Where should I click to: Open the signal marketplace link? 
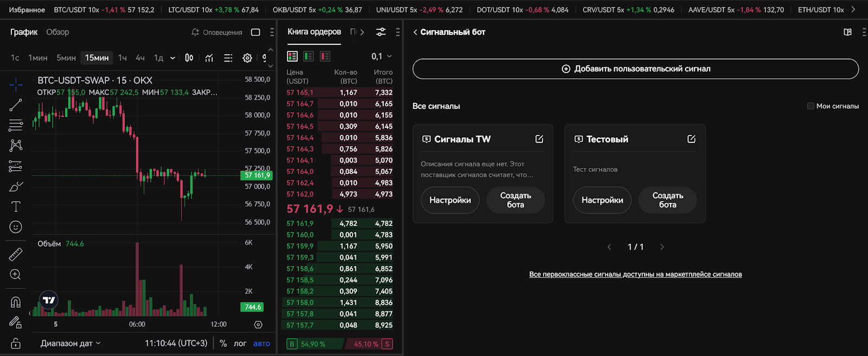635,275
